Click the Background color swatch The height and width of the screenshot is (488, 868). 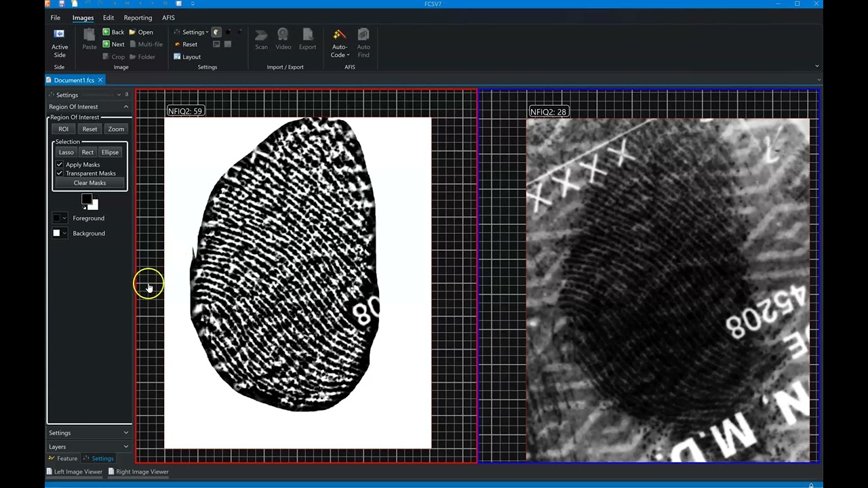[57, 233]
